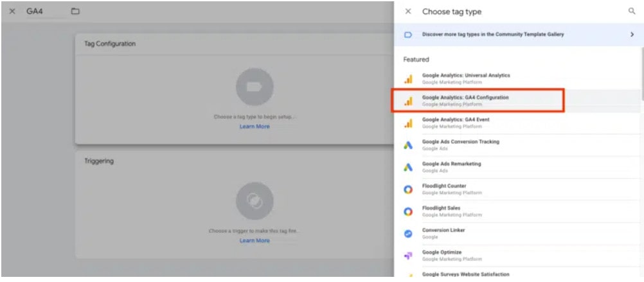Open Learn More under Triggering
Viewport: 644px width, 282px height.
(255, 240)
